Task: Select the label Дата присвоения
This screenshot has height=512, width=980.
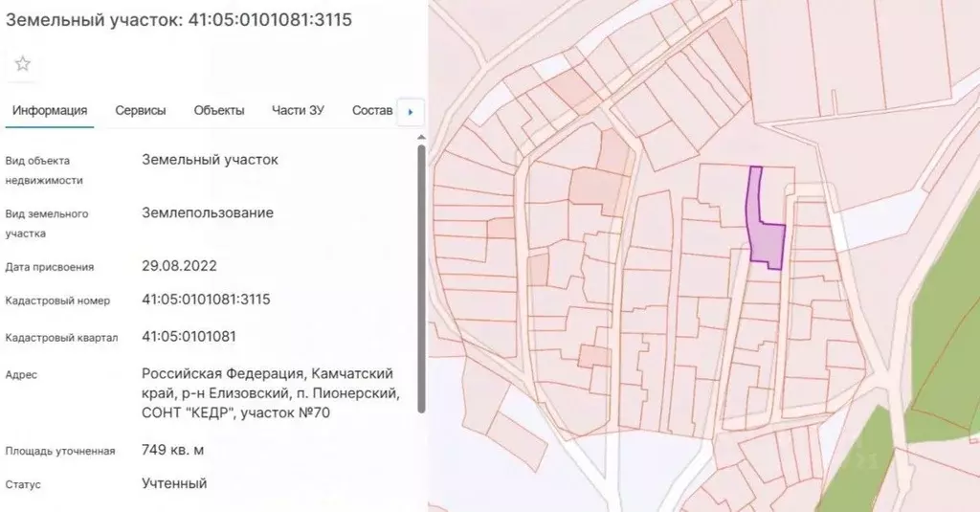Action: (x=50, y=267)
